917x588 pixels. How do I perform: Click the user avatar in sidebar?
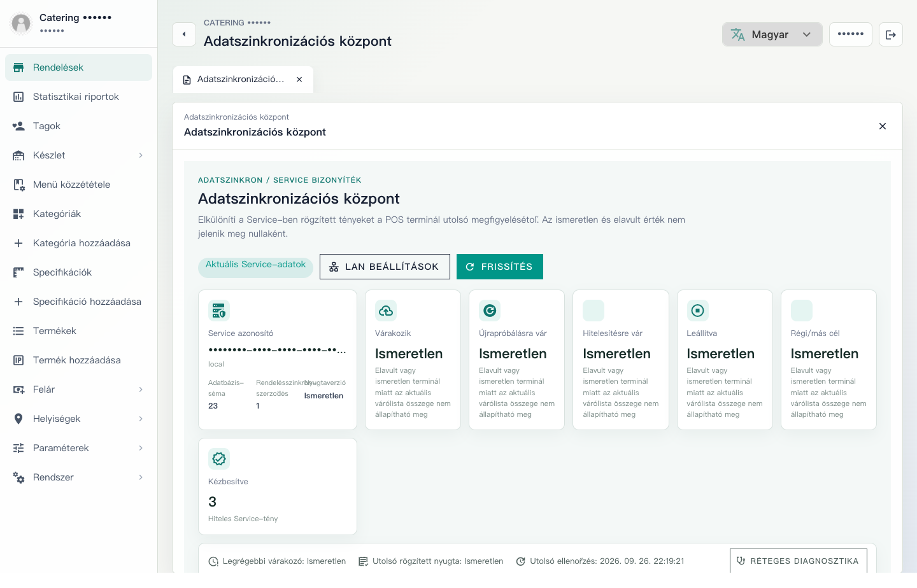click(x=21, y=24)
